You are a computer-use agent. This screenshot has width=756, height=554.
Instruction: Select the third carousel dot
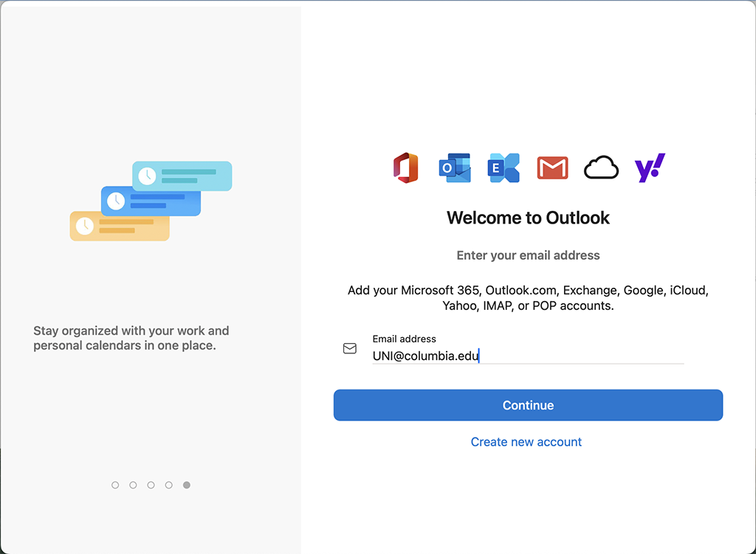151,485
